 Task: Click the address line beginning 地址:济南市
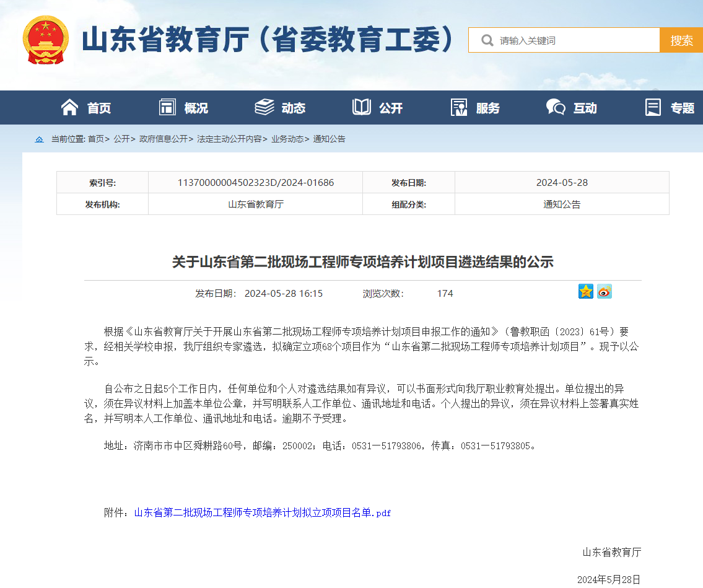click(320, 446)
